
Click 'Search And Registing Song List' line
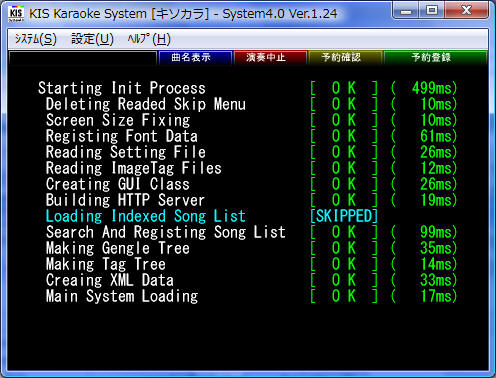(x=166, y=232)
